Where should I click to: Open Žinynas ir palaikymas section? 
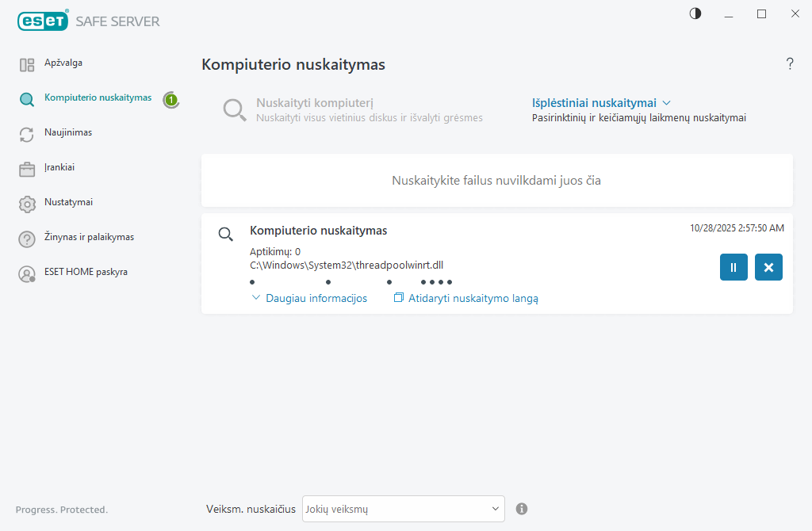coord(89,237)
